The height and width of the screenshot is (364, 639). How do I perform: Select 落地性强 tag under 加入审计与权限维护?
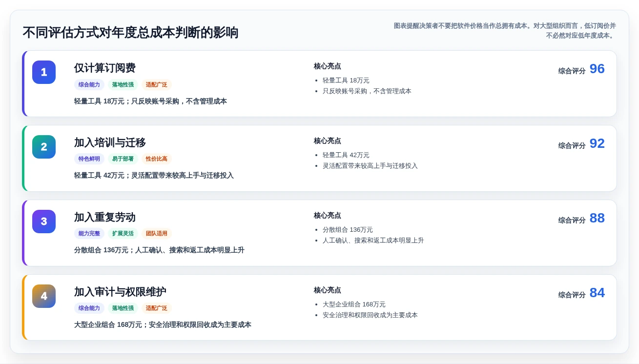tap(123, 308)
